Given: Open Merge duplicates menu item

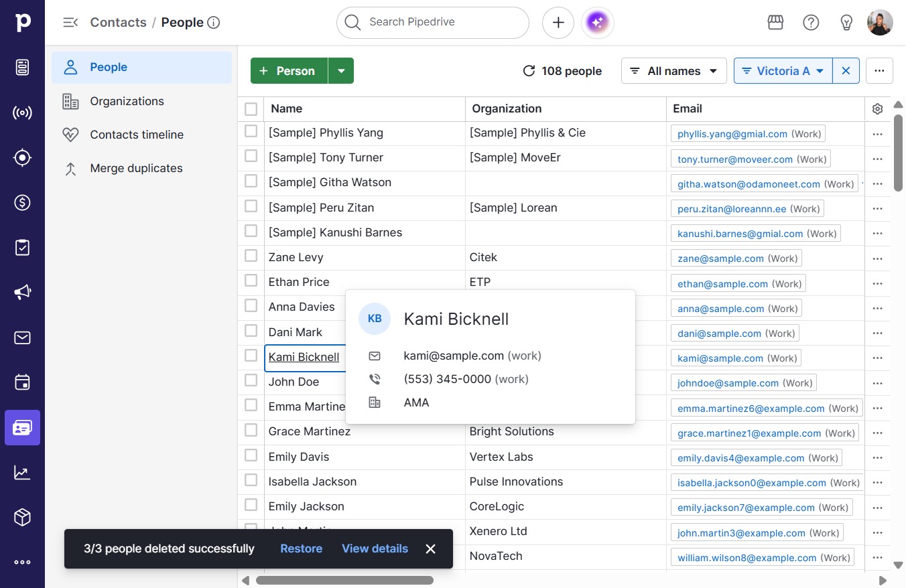Looking at the screenshot, I should point(141,168).
